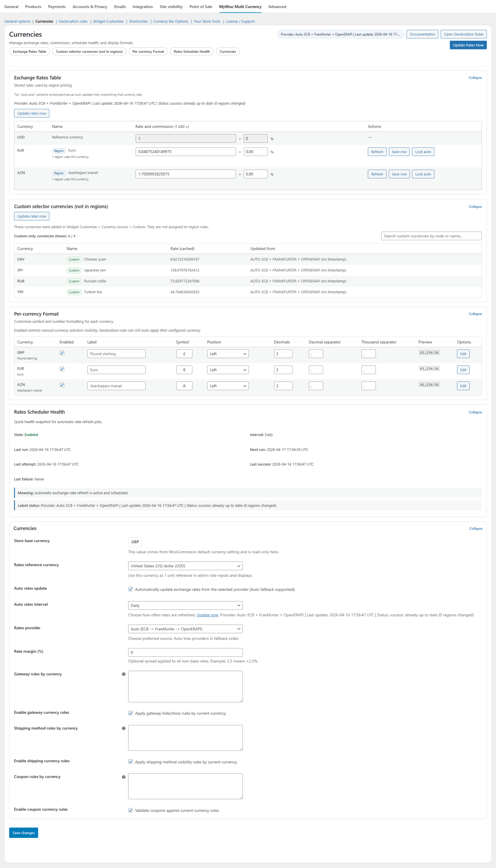
Task: Jump to Rates Scheduler Health section pill
Action: [192, 52]
